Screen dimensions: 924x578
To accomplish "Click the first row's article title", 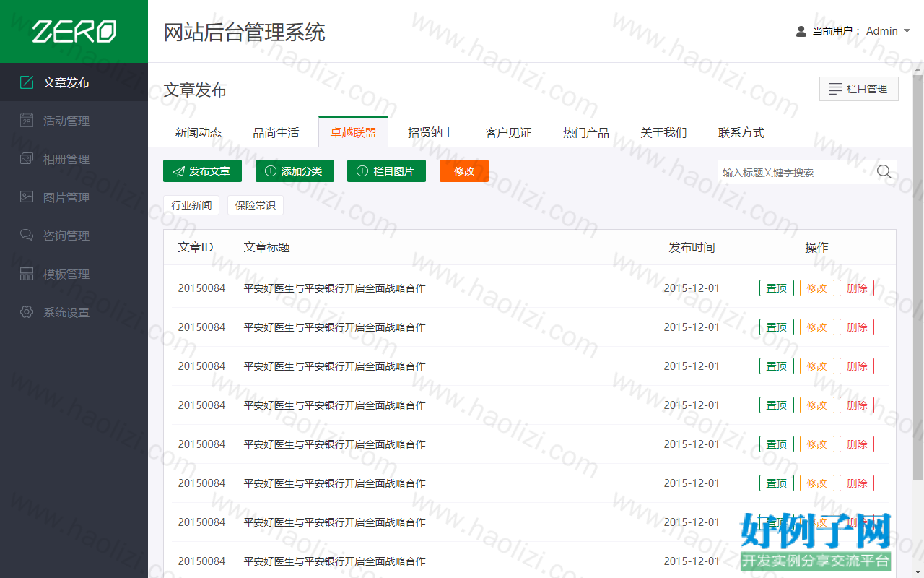I will coord(335,288).
